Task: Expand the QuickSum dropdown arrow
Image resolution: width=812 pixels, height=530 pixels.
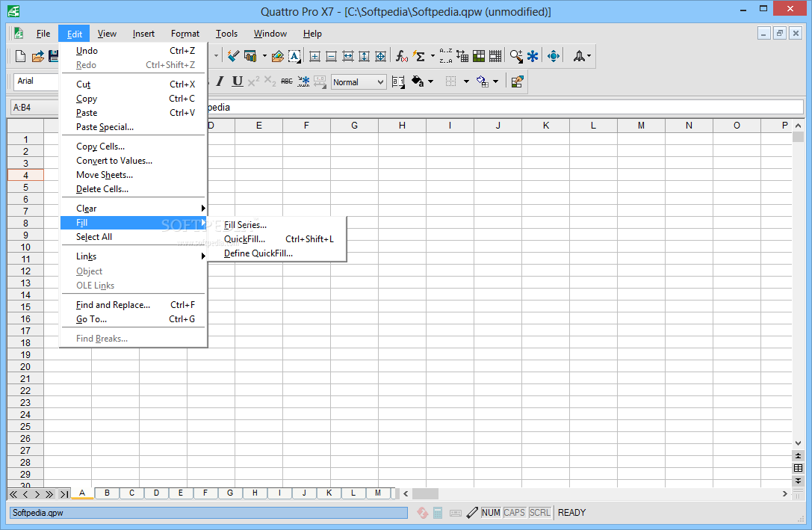Action: 433,56
